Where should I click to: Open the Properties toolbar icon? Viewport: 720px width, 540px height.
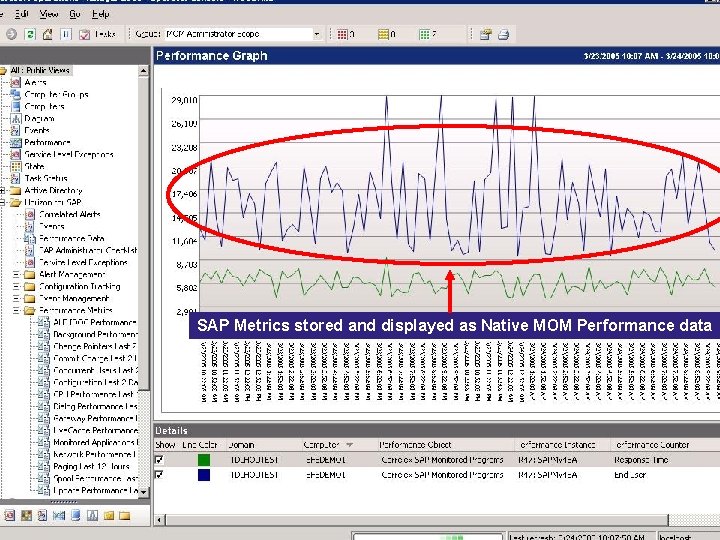coord(485,34)
